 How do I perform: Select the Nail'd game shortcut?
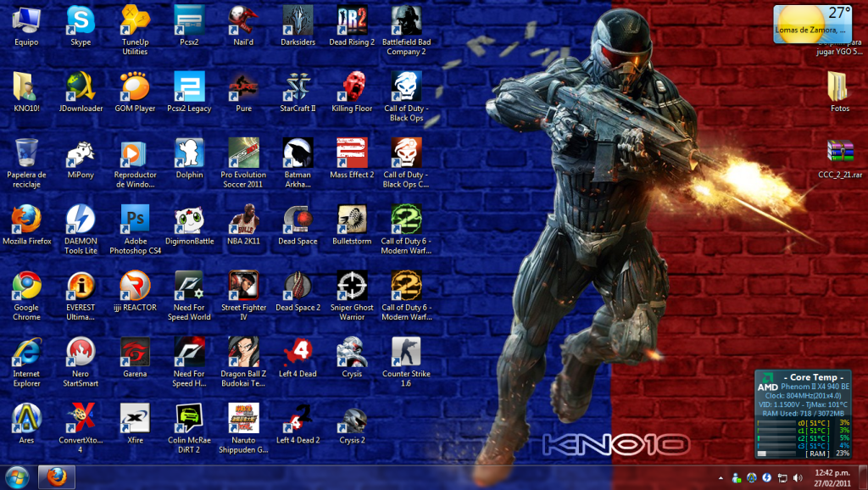[x=243, y=26]
